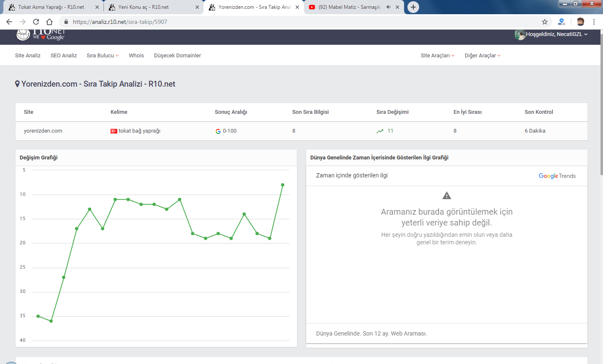The image size is (603, 364).
Task: Open the Site Araçları dropdown
Action: [438, 55]
